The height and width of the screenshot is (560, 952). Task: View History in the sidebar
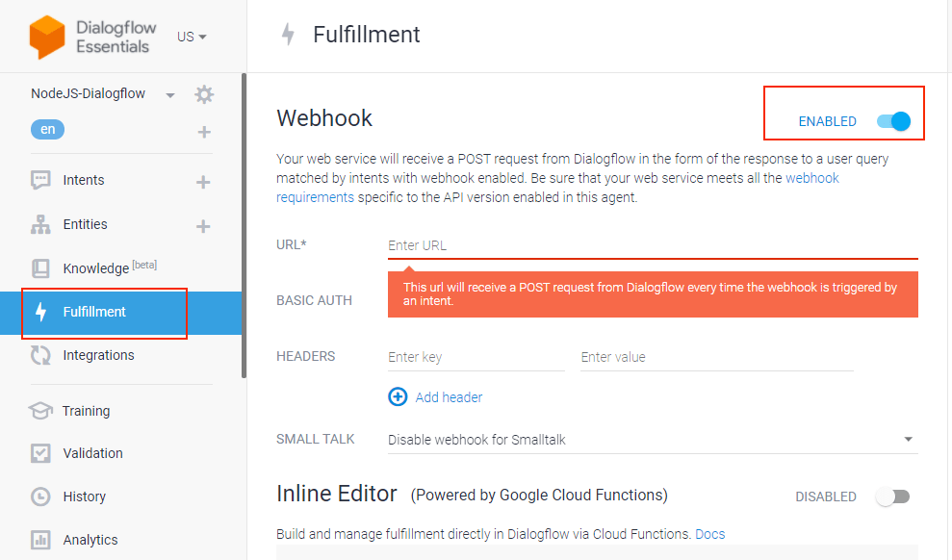click(85, 496)
